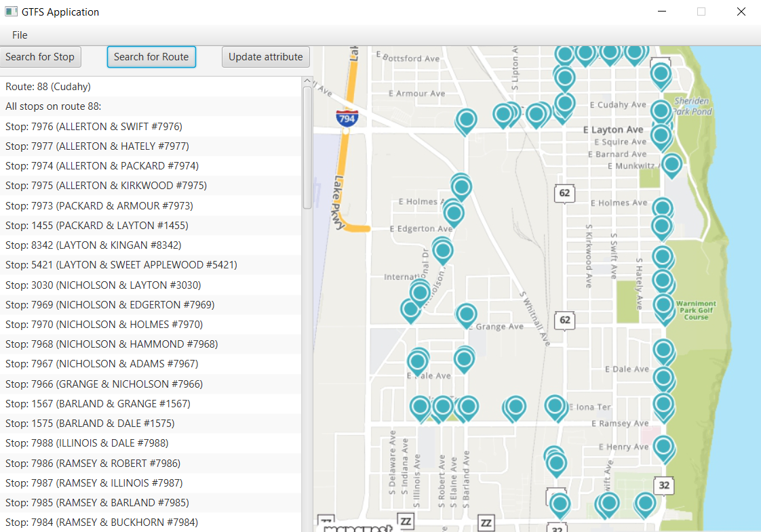Click Route 62 shield near E Grange Ave

(x=564, y=320)
